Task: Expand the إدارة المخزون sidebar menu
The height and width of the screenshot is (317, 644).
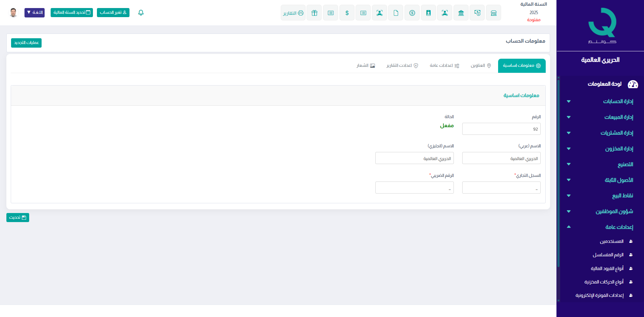Action: click(600, 149)
